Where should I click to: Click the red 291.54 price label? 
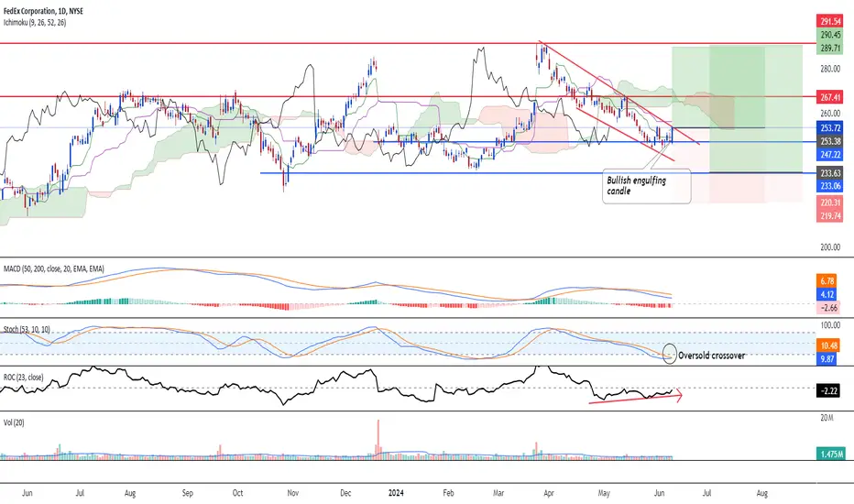point(830,22)
